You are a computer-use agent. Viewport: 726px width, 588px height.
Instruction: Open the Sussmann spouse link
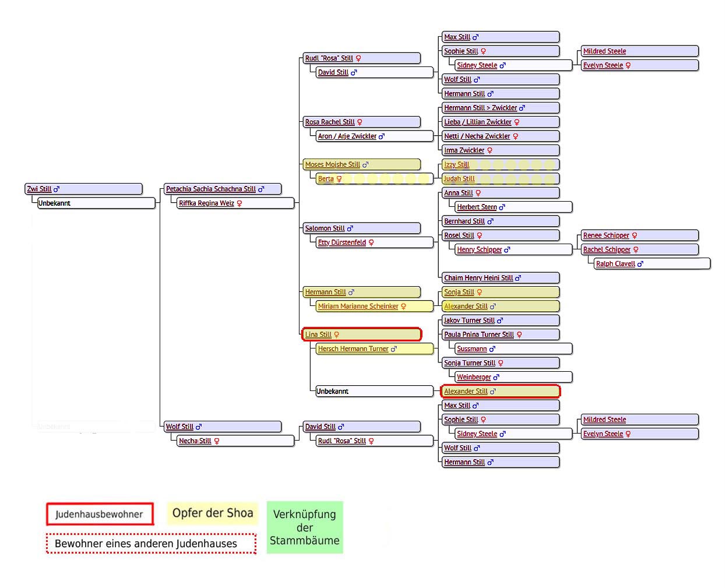click(472, 349)
